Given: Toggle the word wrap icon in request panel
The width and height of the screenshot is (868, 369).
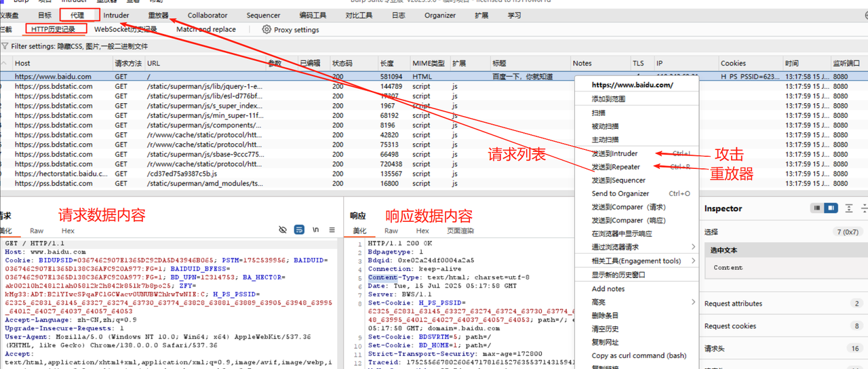Looking at the screenshot, I should point(299,230).
